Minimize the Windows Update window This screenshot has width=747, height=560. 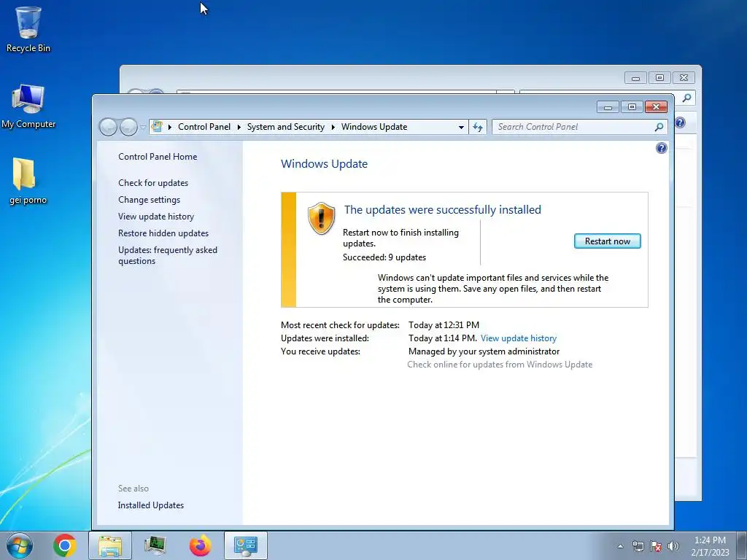(608, 107)
